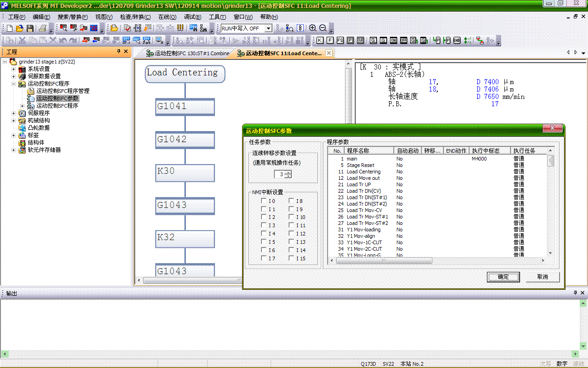
Task: Select the FS operation control step tool
Action: 340,40
